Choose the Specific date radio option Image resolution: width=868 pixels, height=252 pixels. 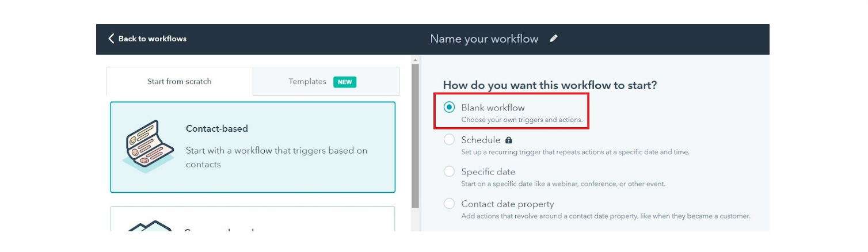pyautogui.click(x=449, y=172)
